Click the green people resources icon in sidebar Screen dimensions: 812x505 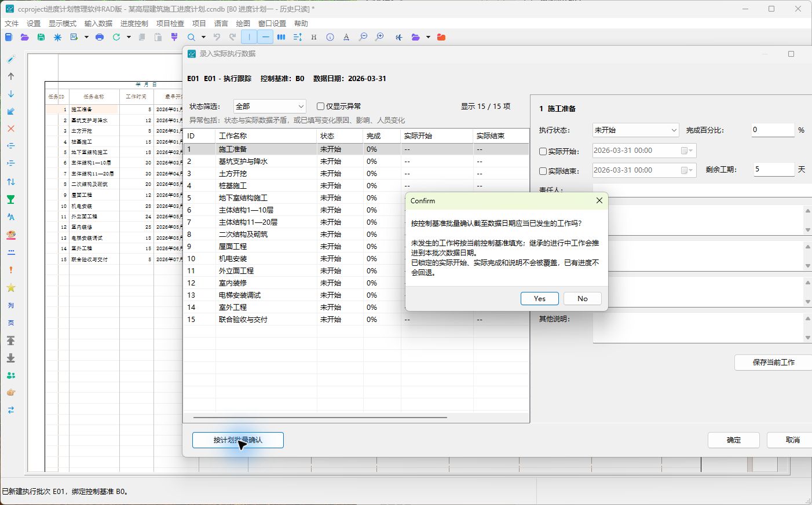[x=11, y=375]
